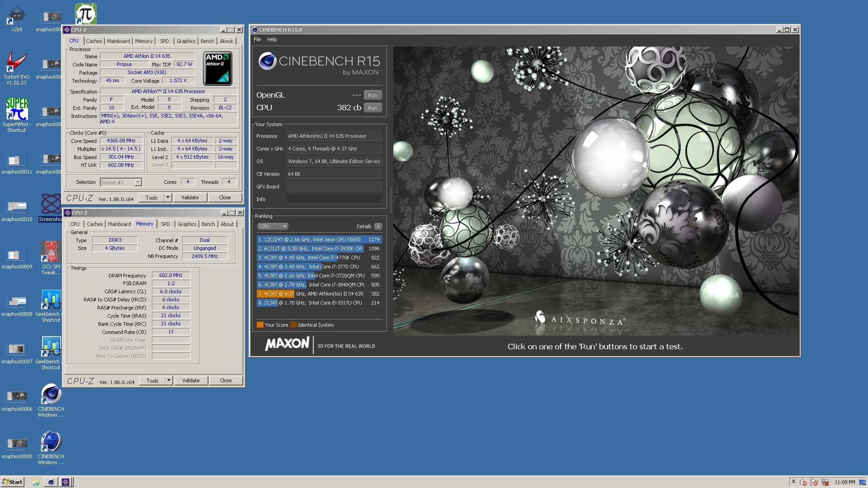Select the snaphsot0010 desktop file
Viewport: 868px width, 488px height.
[x=17, y=211]
